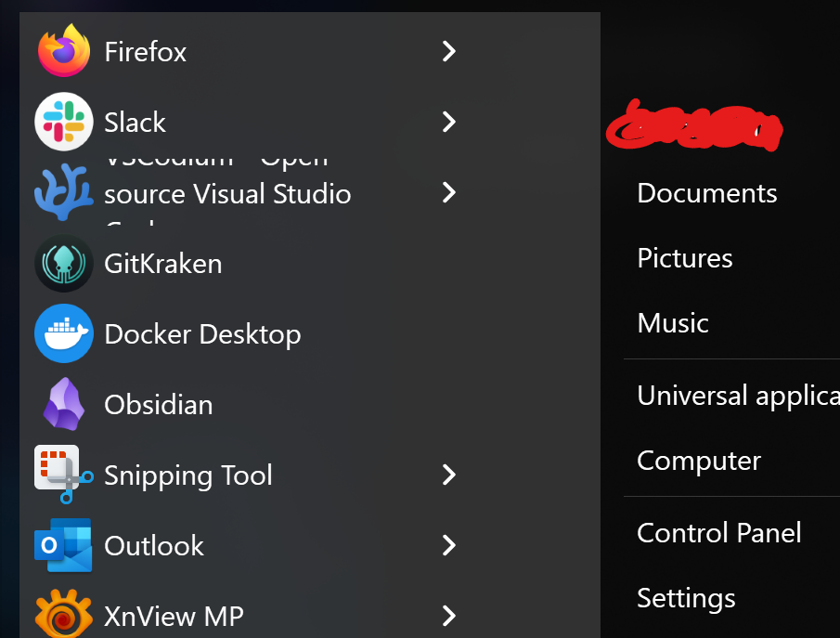Select Pictures in the right pane
This screenshot has width=840, height=638.
(x=685, y=258)
